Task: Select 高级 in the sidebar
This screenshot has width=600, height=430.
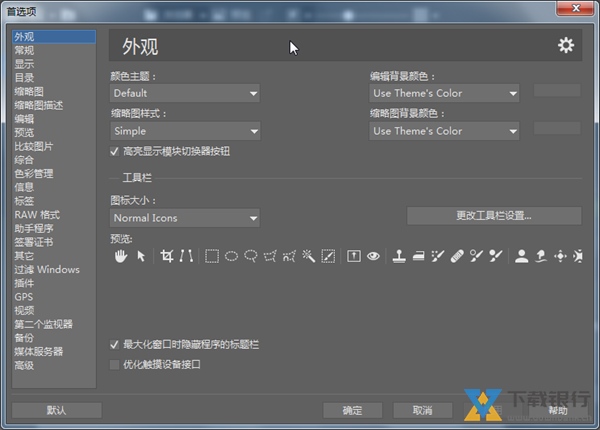Action: click(x=54, y=366)
